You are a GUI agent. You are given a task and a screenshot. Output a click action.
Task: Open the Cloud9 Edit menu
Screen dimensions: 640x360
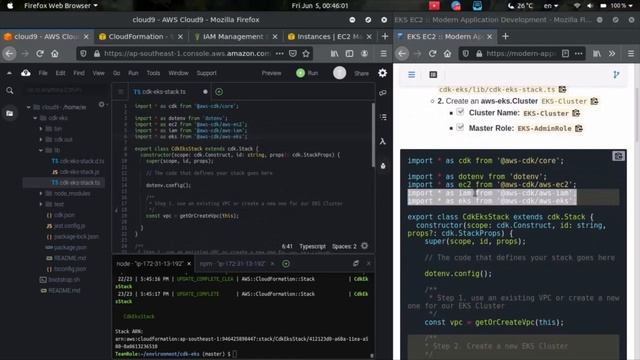click(60, 73)
